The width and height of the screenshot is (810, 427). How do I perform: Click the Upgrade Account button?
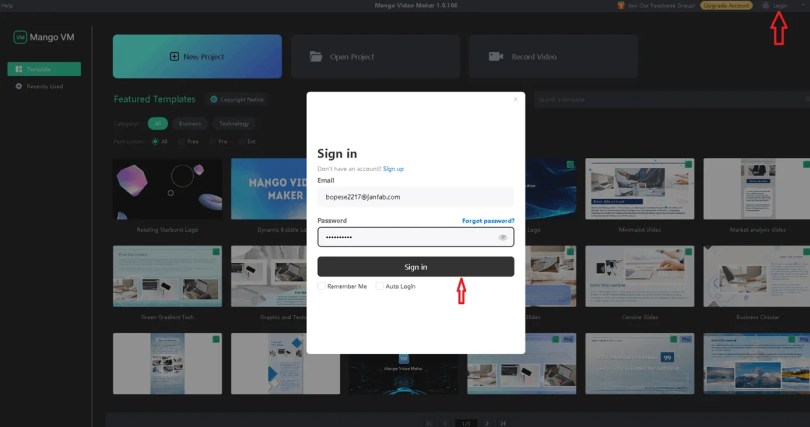tap(726, 6)
